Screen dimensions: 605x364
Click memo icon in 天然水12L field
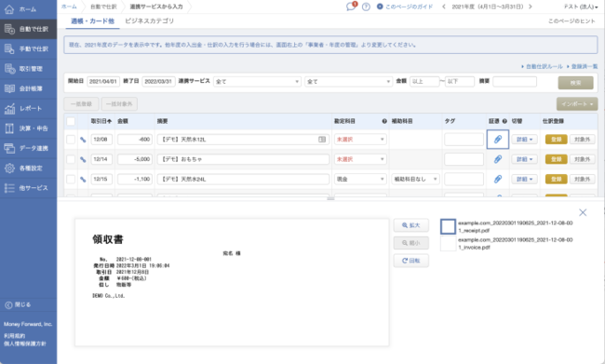click(322, 140)
